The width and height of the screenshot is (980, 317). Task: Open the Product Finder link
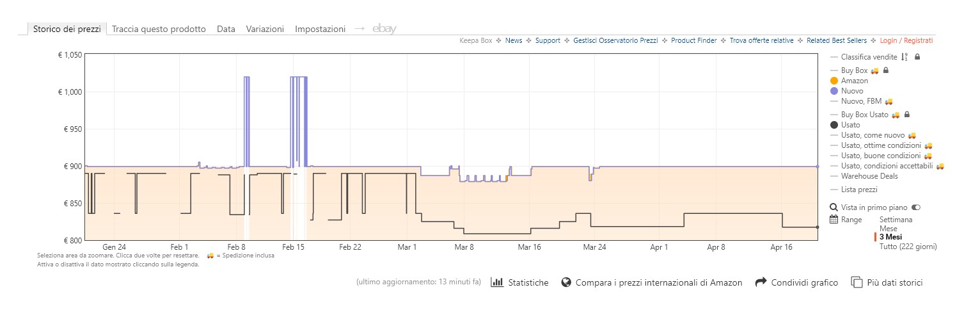(693, 40)
